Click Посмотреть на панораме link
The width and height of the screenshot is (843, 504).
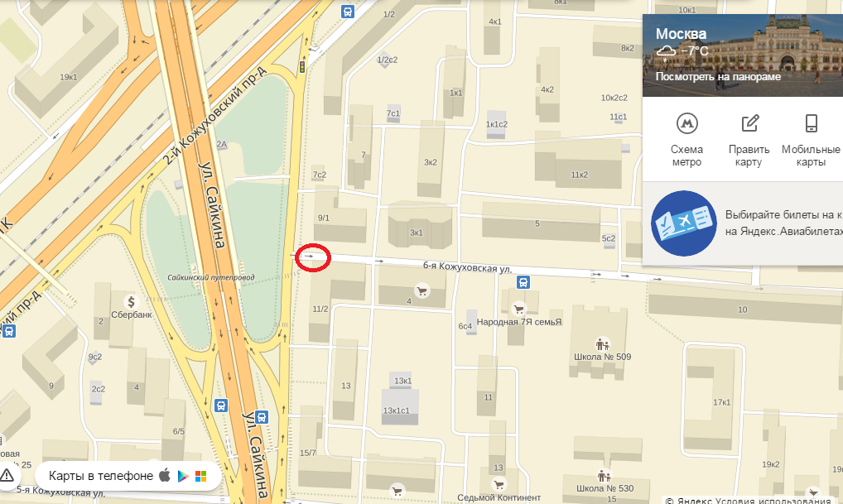pos(718,76)
